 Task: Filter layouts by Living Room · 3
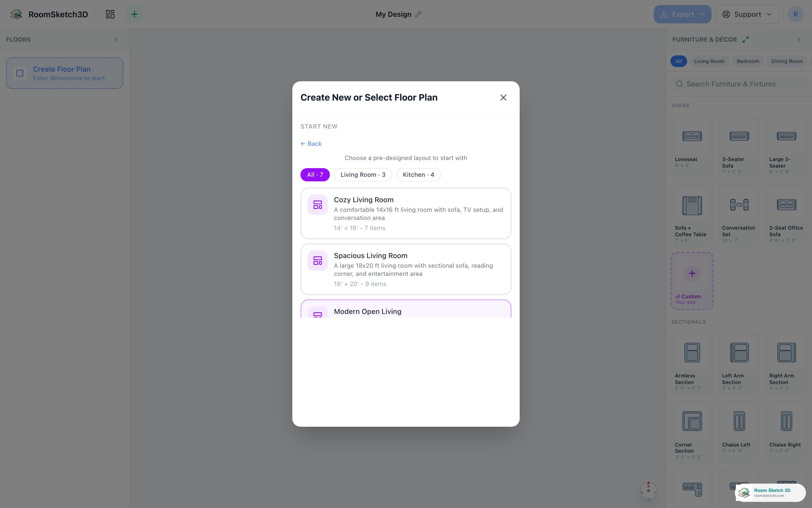(363, 175)
